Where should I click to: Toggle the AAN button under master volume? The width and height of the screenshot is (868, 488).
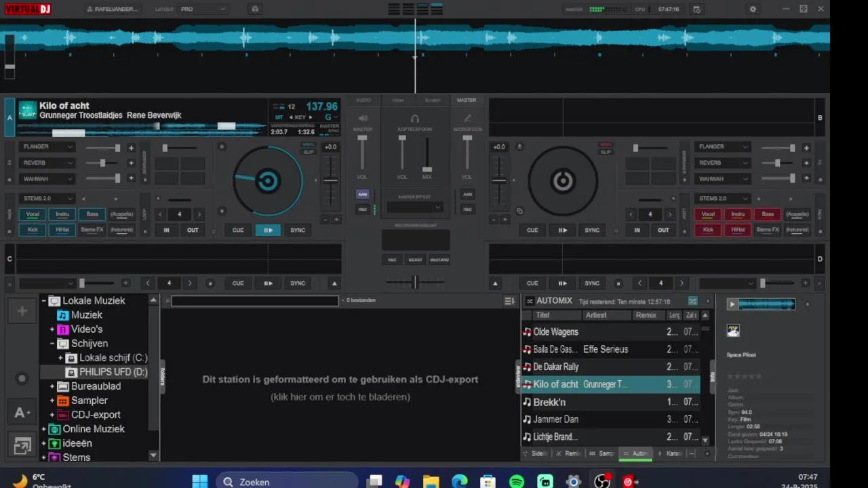363,194
